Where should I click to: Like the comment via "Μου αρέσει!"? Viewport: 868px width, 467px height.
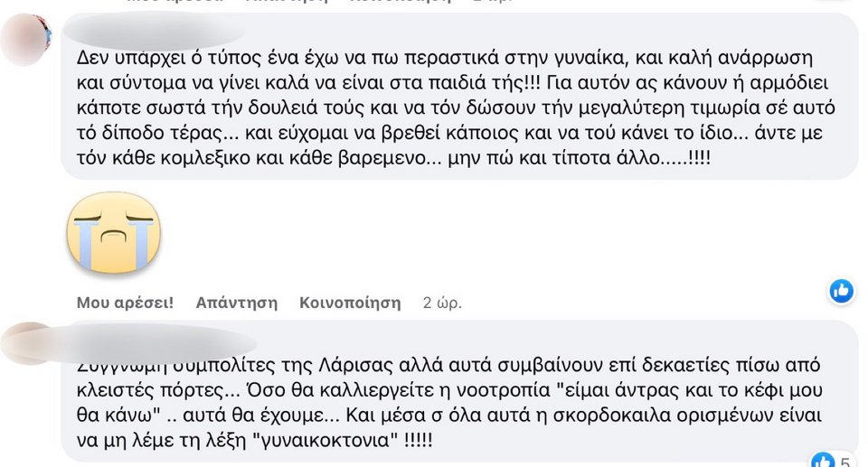coord(125,303)
